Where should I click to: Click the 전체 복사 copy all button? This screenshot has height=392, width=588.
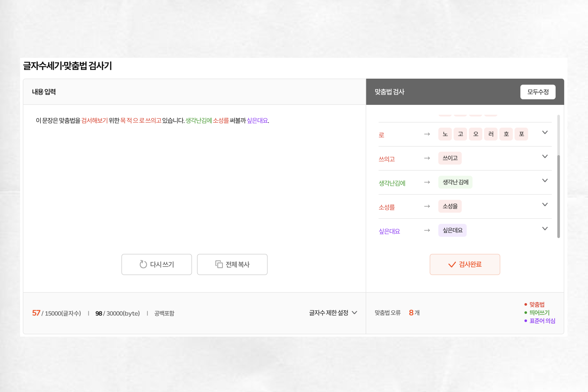232,264
